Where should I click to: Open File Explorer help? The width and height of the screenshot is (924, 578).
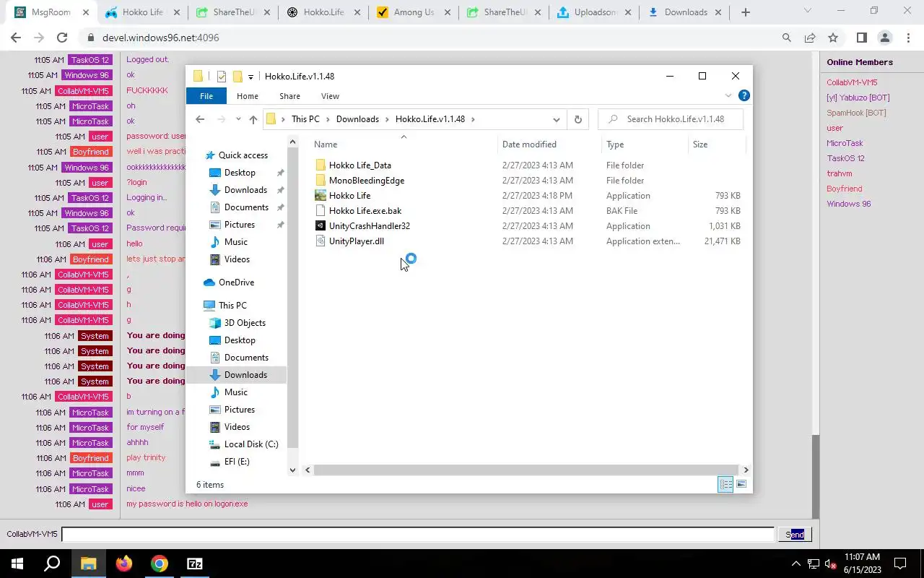744,95
